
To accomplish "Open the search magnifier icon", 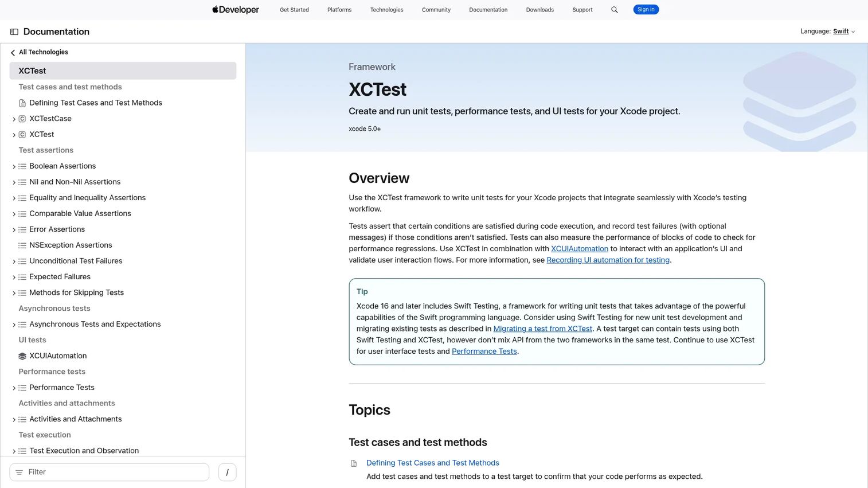I will click(x=615, y=10).
